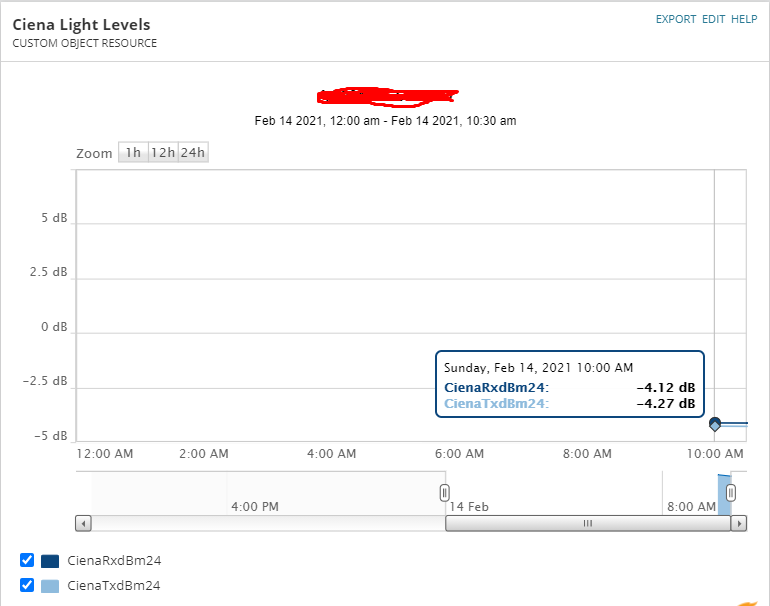The image size is (770, 606).
Task: Click the 5 dB y-axis label
Action: click(x=54, y=218)
